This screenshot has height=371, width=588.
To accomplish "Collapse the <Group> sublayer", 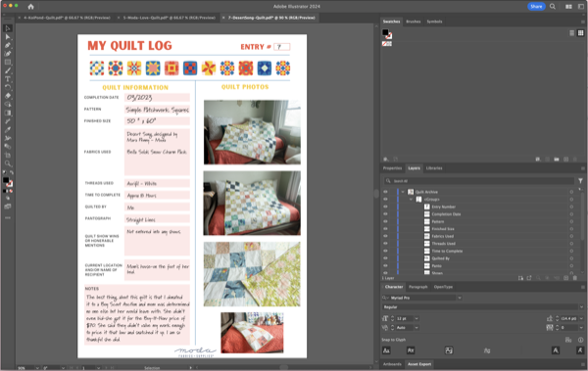I will click(x=411, y=199).
